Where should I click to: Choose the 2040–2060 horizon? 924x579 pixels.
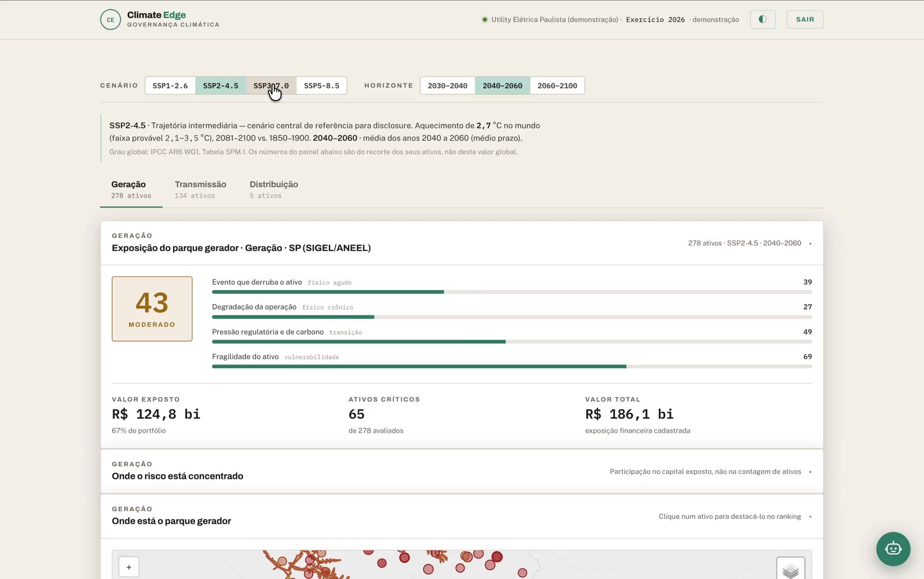click(x=502, y=86)
